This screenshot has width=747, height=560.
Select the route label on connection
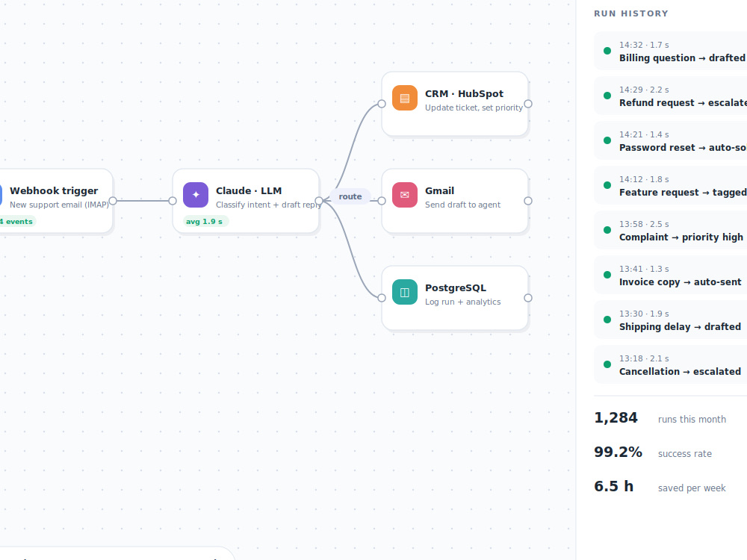[x=350, y=196]
